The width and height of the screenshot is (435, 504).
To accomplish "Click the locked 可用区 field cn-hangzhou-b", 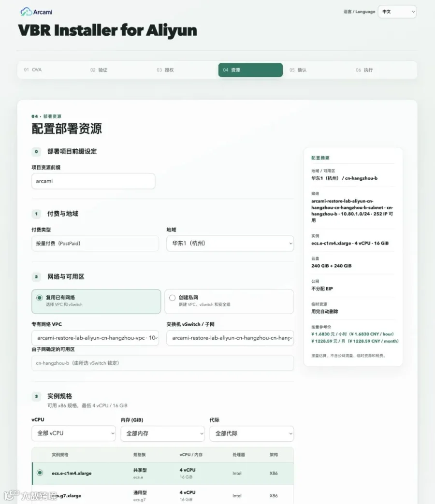I will pos(162,363).
